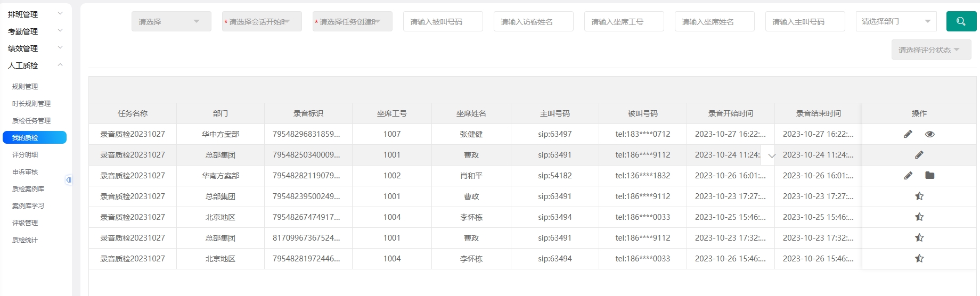Open the 请选择部门 department dropdown
Screen dimensions: 980x296
[896, 22]
